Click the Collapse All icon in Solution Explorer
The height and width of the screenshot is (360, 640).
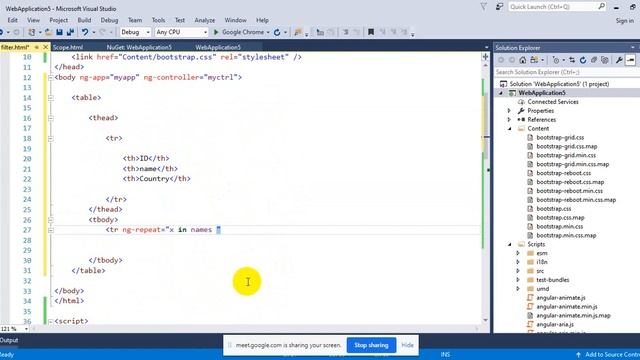pos(594,60)
